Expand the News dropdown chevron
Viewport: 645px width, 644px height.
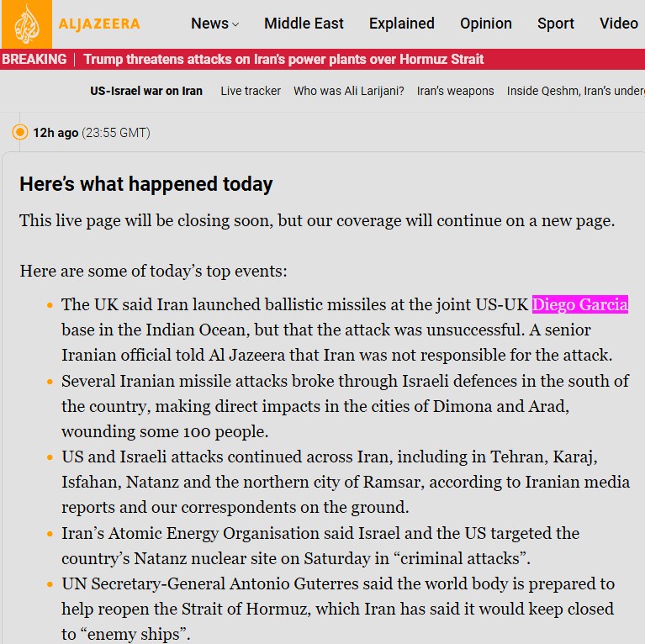click(x=235, y=24)
